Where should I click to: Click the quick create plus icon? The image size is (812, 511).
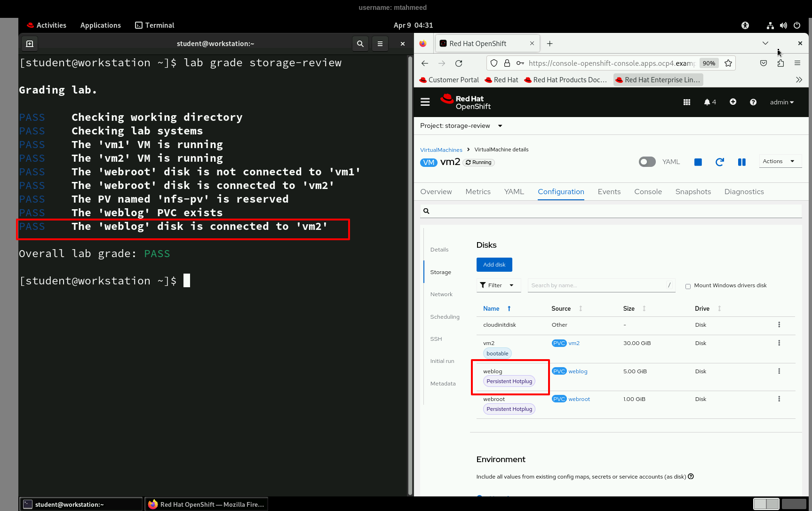(x=733, y=102)
